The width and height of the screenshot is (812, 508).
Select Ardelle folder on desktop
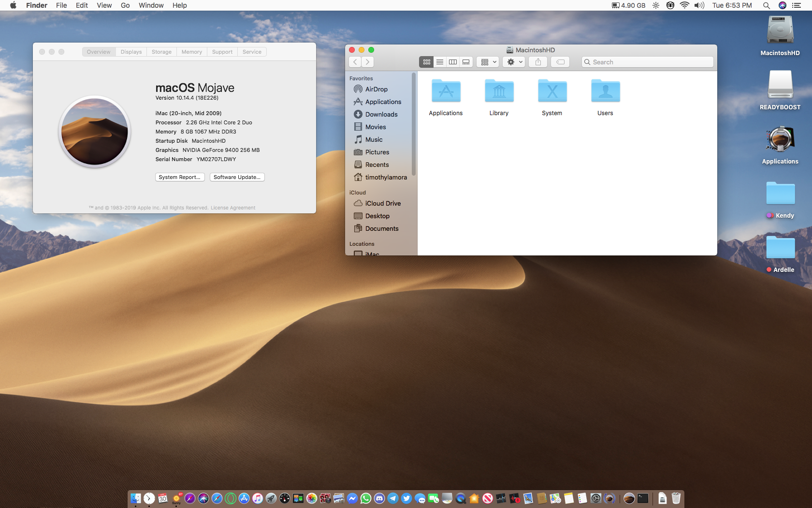click(780, 254)
